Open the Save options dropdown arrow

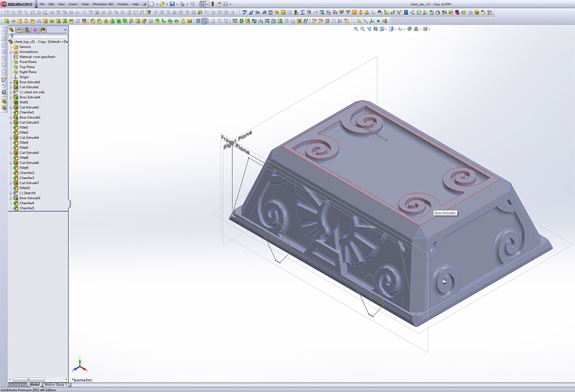click(177, 5)
